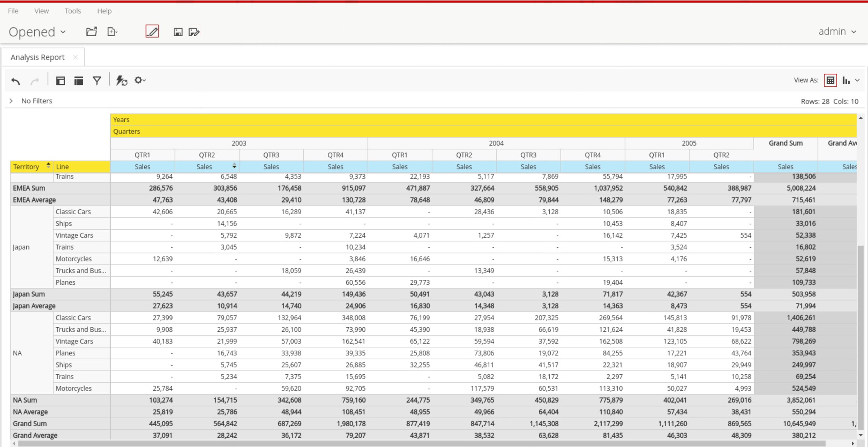Click the Open folder icon
This screenshot has width=868, height=447.
tap(92, 32)
